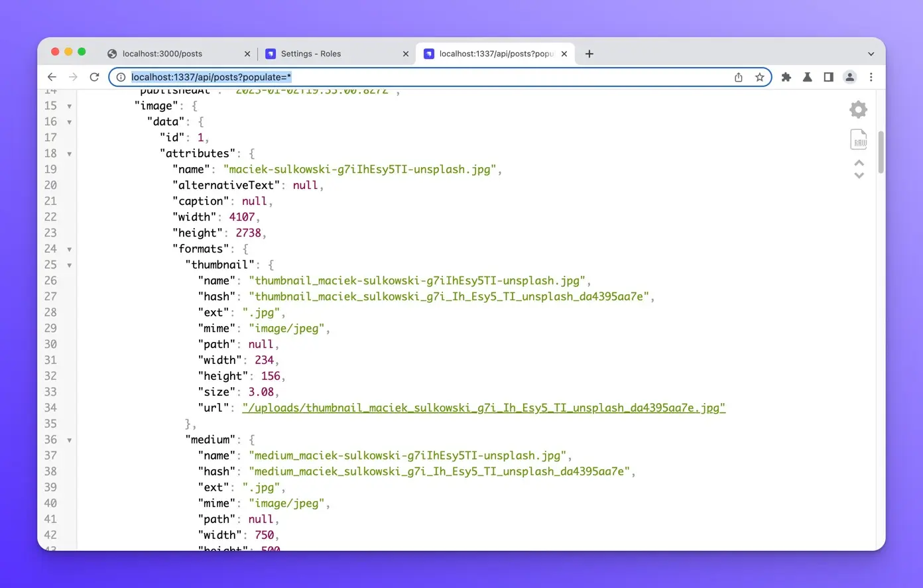Click the thumbnail hash value on line 27

click(x=449, y=296)
